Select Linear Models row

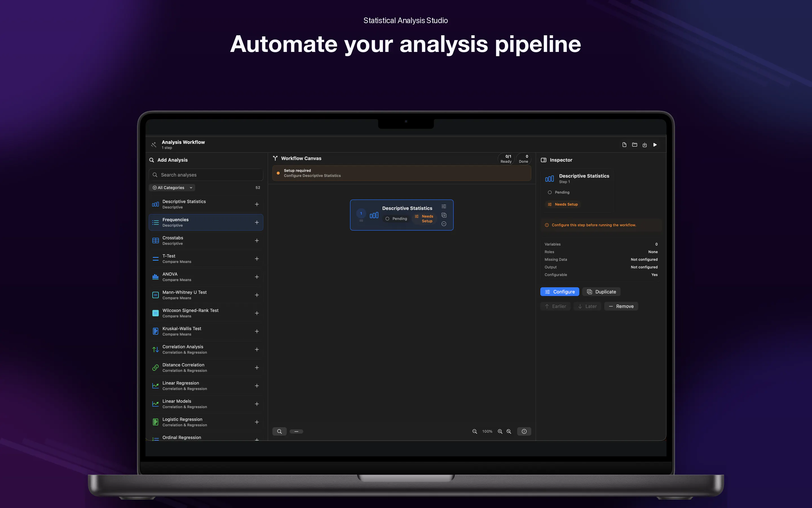click(206, 404)
